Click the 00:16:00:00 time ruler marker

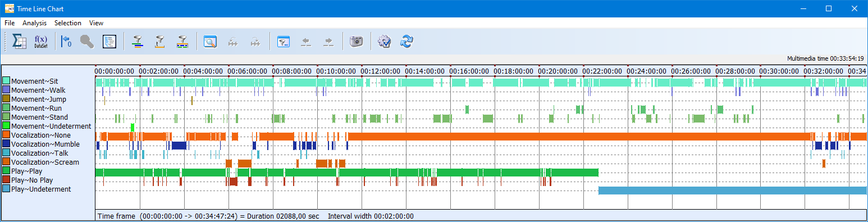469,71
